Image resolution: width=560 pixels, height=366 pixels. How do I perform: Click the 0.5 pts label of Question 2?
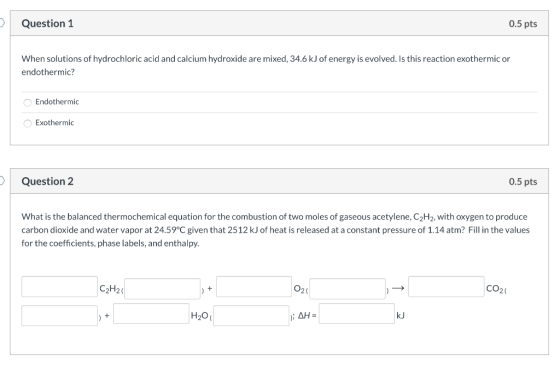(x=523, y=181)
